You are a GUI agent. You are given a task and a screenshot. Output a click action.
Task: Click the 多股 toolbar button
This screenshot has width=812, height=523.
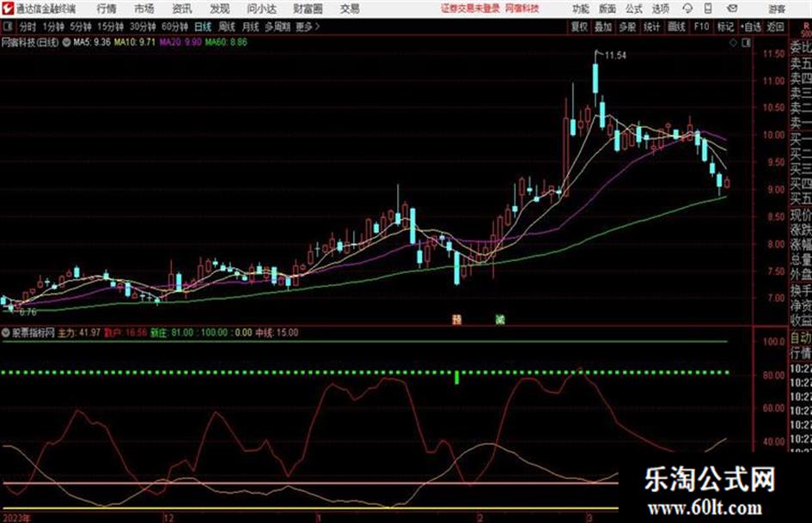tap(627, 27)
